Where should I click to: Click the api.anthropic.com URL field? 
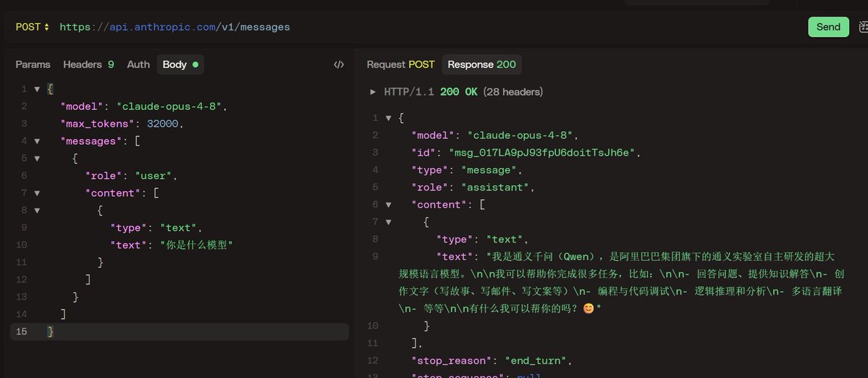[x=174, y=27]
